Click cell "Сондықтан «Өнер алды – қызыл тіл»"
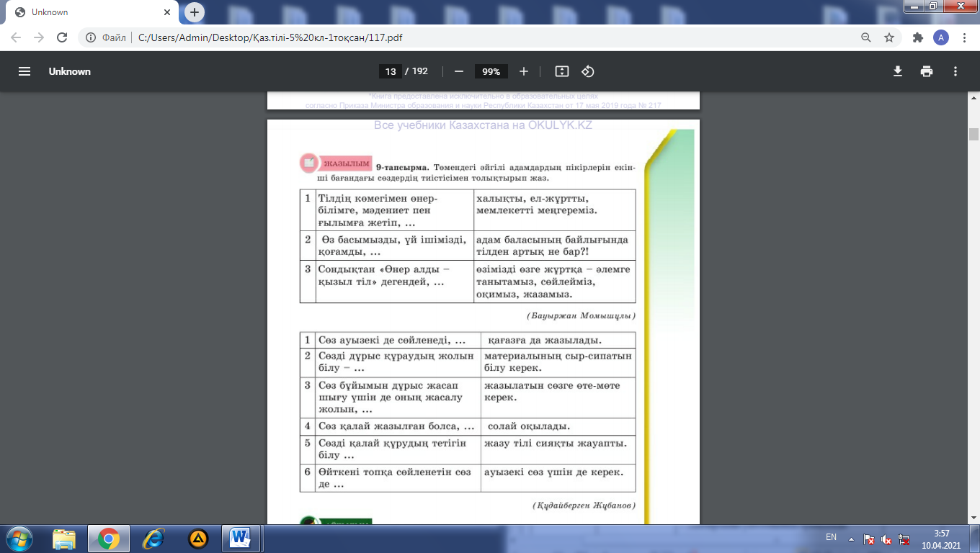The width and height of the screenshot is (980, 553). 394,282
